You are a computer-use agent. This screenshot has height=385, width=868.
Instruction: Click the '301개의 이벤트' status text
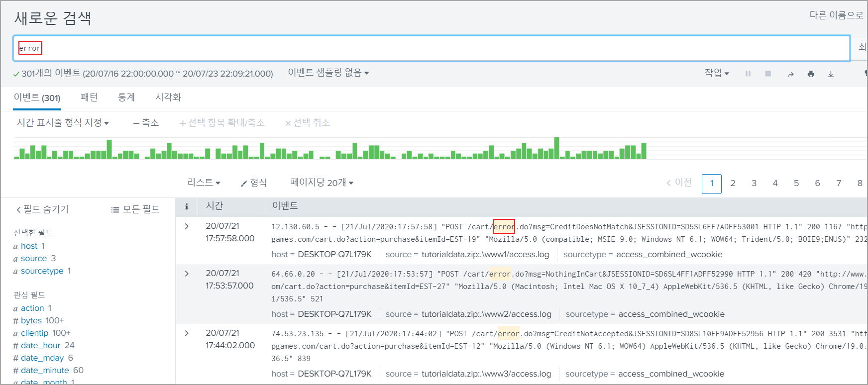[x=51, y=73]
